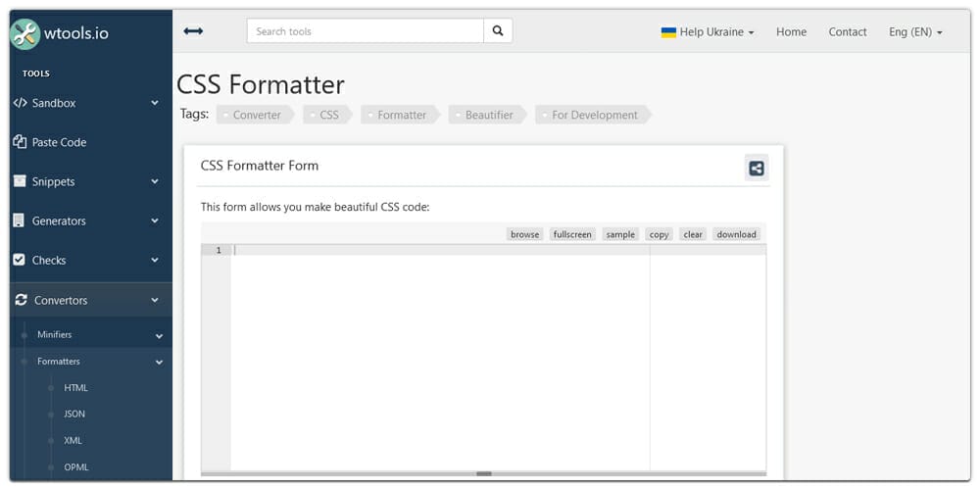Expand the Minifiers submenu chevron
The image size is (980, 490).
[x=160, y=336]
